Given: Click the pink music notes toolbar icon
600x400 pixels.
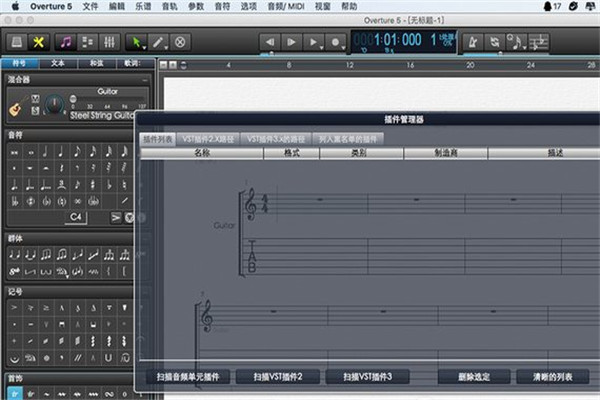Looking at the screenshot, I should [66, 42].
